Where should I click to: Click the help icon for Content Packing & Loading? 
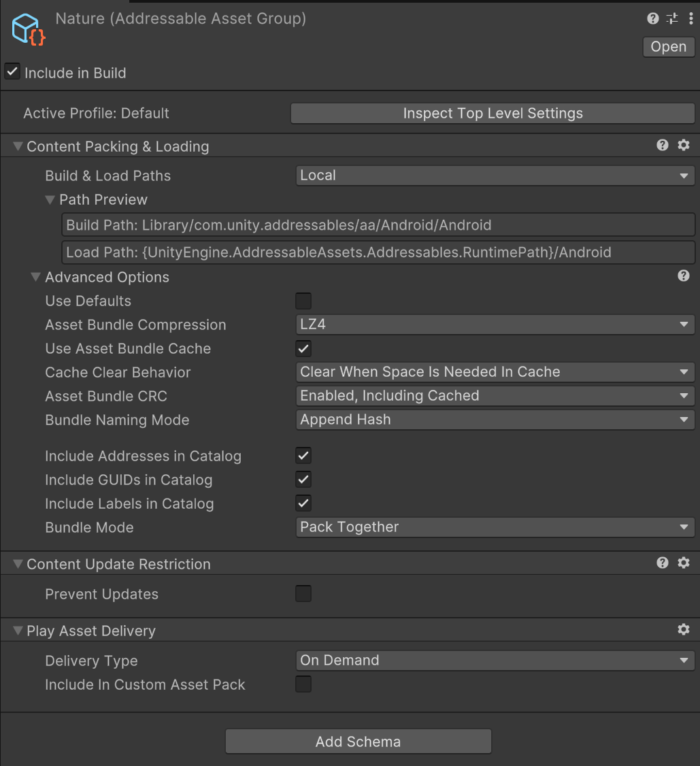[662, 145]
